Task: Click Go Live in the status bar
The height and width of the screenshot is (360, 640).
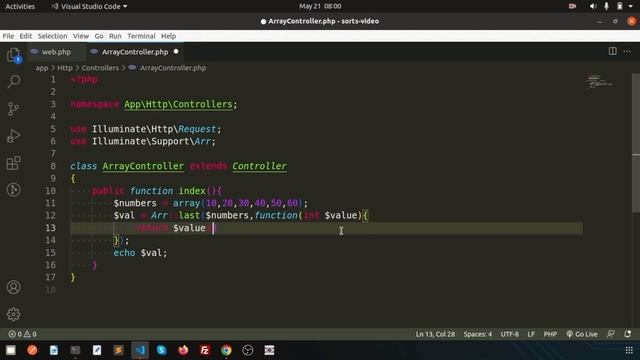Action: (x=582, y=334)
